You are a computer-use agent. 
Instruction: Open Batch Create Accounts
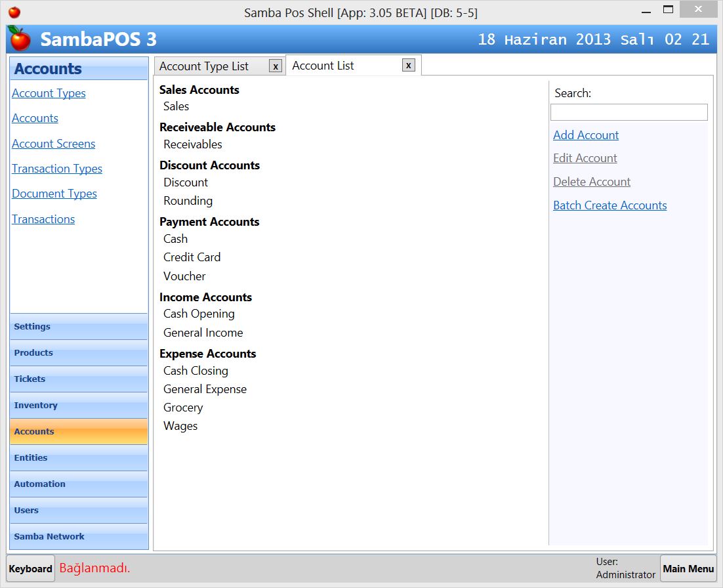pos(609,205)
